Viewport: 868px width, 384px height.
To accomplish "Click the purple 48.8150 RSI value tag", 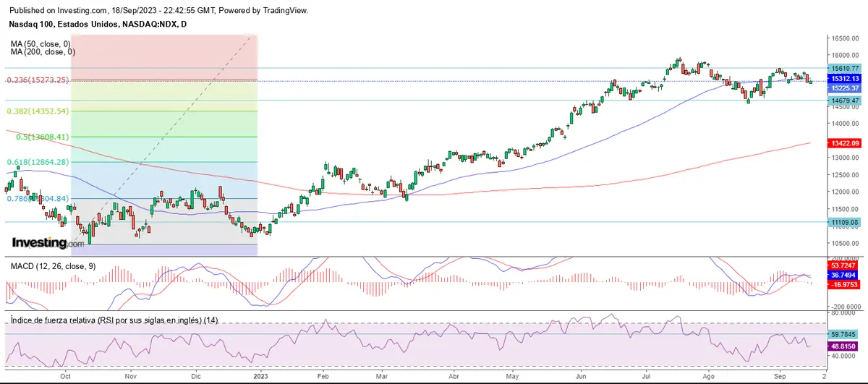I will pyautogui.click(x=844, y=346).
